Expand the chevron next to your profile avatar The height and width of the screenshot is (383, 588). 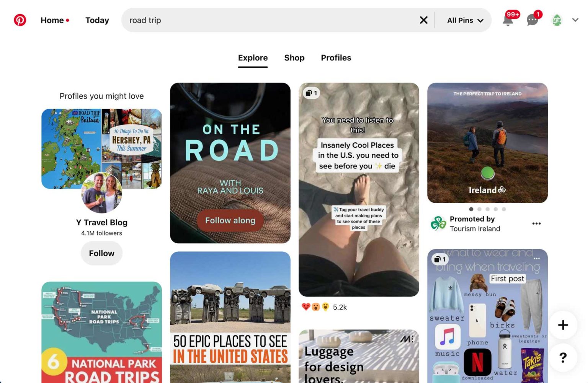(x=575, y=20)
